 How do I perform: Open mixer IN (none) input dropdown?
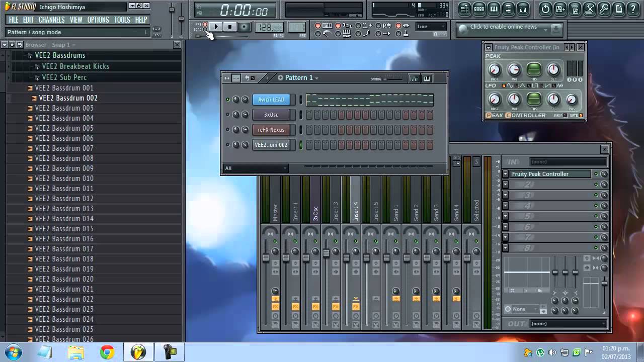point(569,162)
